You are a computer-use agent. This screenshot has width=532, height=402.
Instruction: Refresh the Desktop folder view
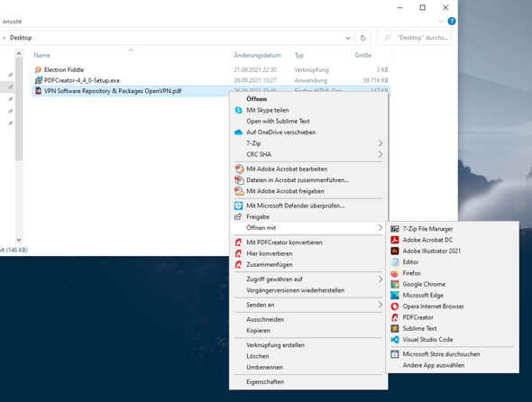pyautogui.click(x=362, y=38)
